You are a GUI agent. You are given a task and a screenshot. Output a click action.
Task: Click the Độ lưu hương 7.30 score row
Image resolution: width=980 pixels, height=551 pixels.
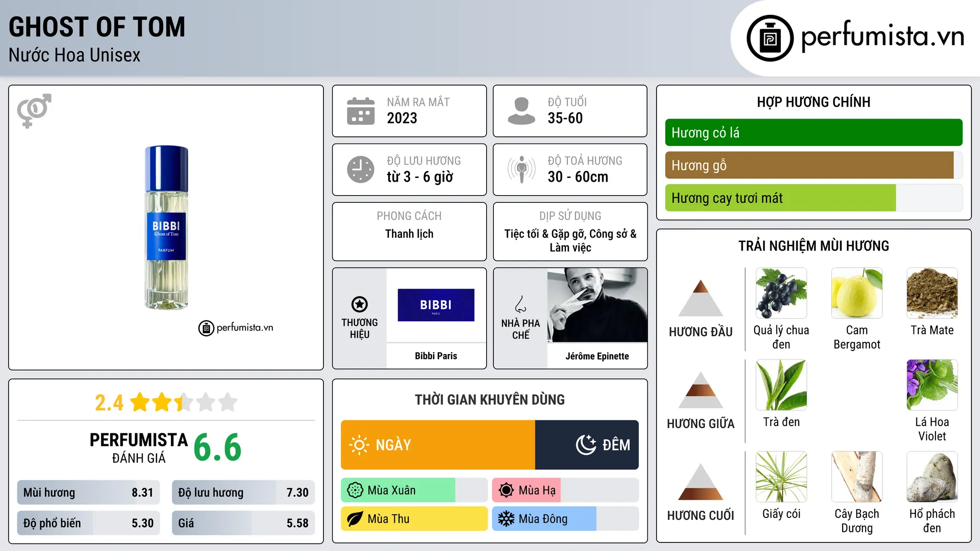(x=243, y=493)
